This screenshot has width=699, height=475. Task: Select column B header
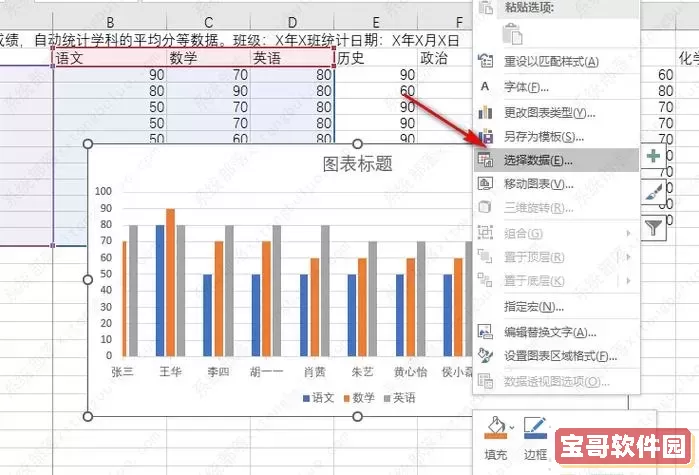coord(110,22)
